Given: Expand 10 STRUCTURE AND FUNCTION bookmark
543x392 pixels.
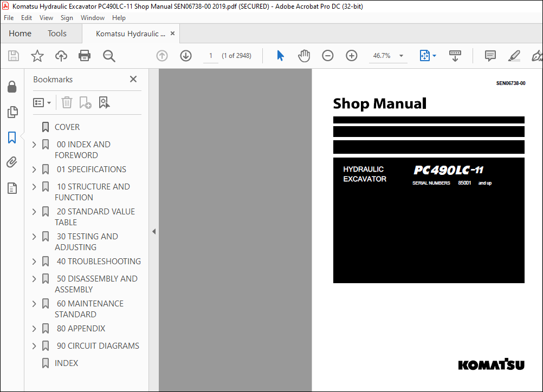Looking at the screenshot, I should (34, 187).
